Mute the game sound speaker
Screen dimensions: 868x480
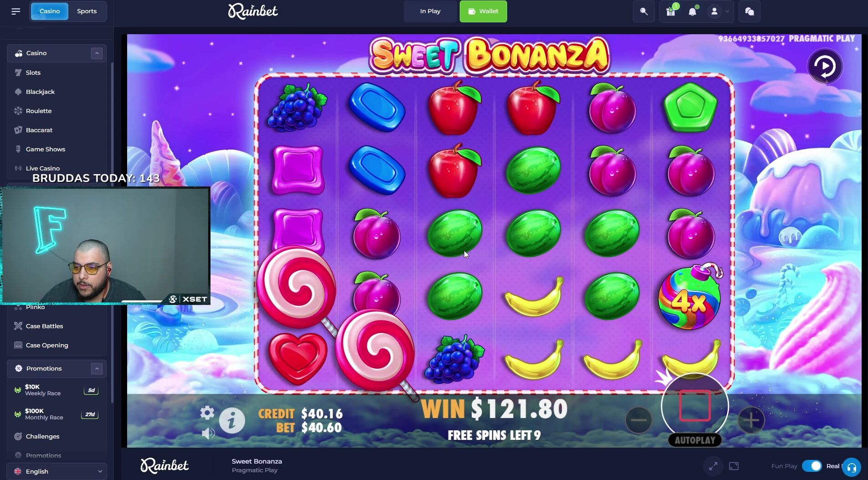[x=208, y=433]
